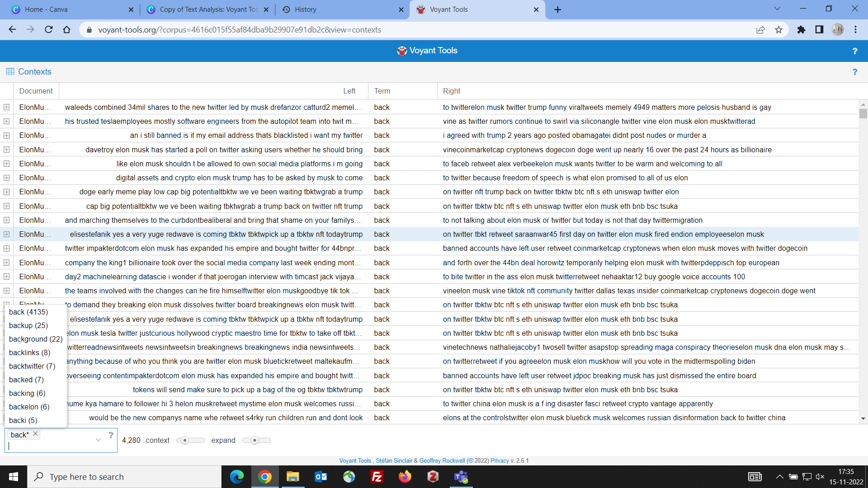Viewport: 868px width, 488px height.
Task: Click the question mark icon next to search field
Action: 110,435
